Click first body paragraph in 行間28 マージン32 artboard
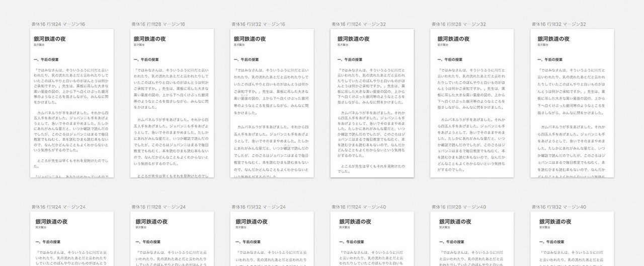This screenshot has height=266, width=644. (x=472, y=89)
